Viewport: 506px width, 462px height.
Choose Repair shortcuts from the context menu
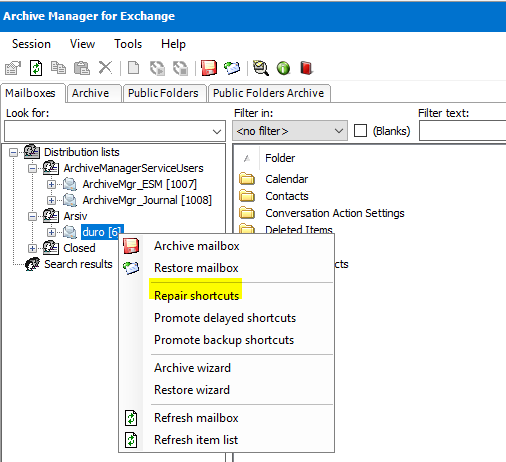click(x=226, y=296)
